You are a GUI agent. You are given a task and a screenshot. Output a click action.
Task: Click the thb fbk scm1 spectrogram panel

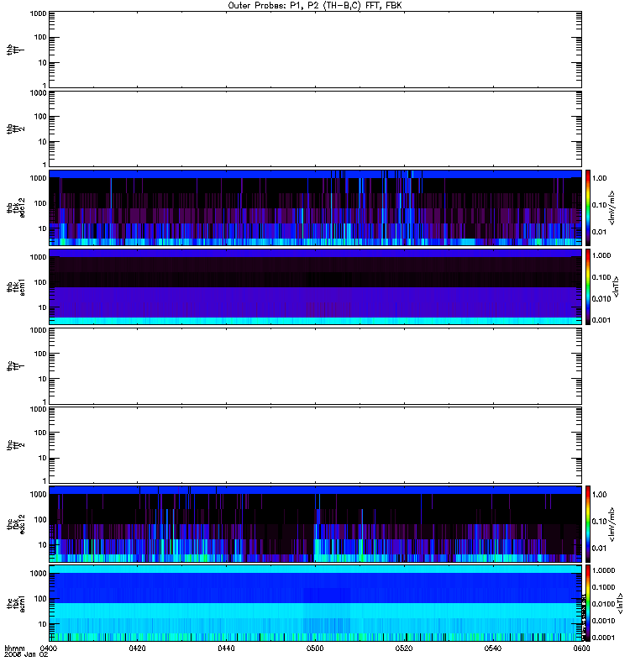click(x=315, y=287)
